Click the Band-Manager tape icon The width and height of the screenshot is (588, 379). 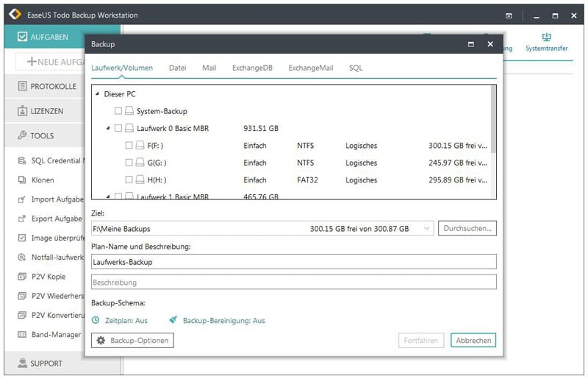coord(22,334)
